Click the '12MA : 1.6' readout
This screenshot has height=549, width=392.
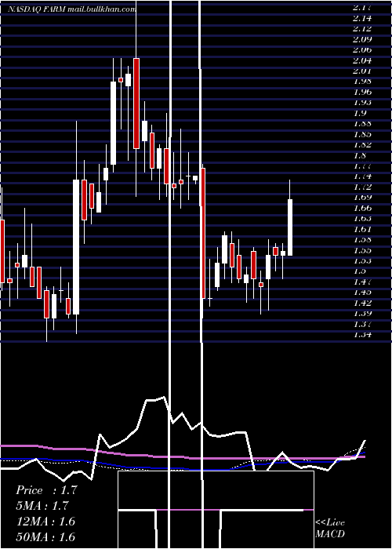(45, 522)
